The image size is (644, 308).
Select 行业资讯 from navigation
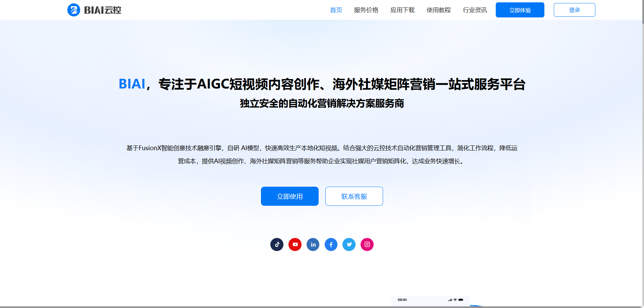(475, 10)
